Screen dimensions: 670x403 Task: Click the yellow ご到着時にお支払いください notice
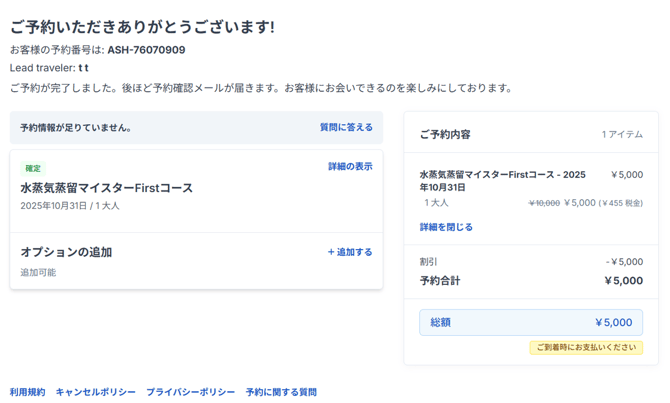pyautogui.click(x=586, y=348)
